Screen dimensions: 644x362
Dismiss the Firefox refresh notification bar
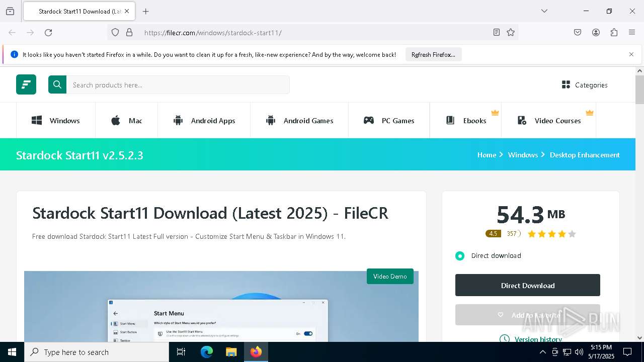[631, 54]
